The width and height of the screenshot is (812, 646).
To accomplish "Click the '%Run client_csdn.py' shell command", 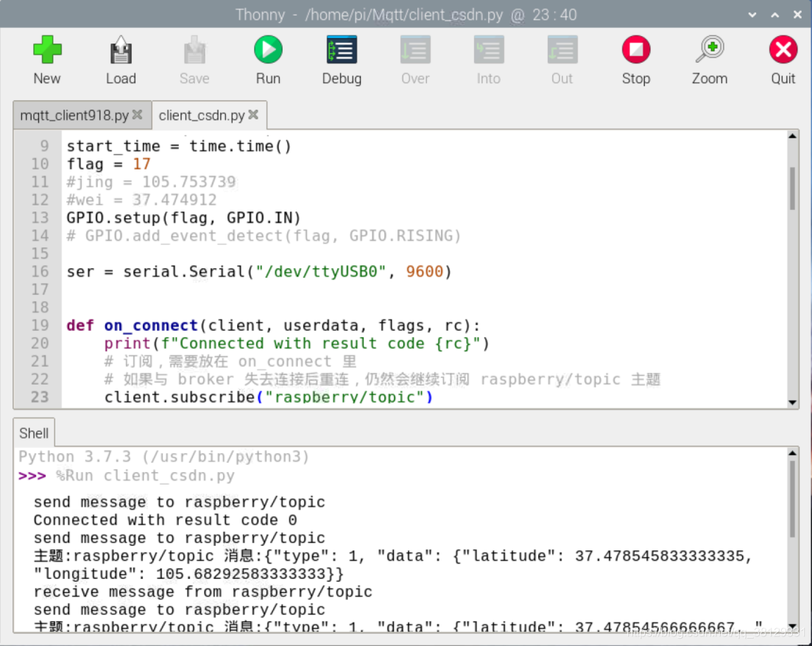I will pyautogui.click(x=145, y=476).
